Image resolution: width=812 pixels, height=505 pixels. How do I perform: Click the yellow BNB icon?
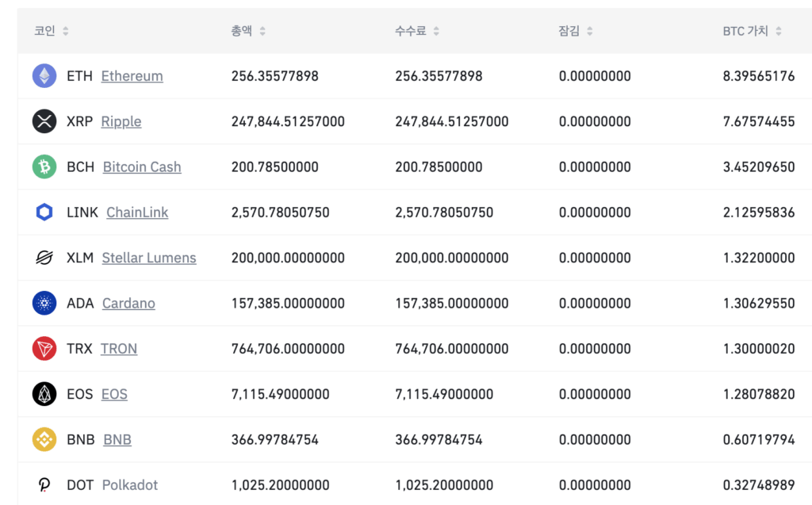coord(44,439)
